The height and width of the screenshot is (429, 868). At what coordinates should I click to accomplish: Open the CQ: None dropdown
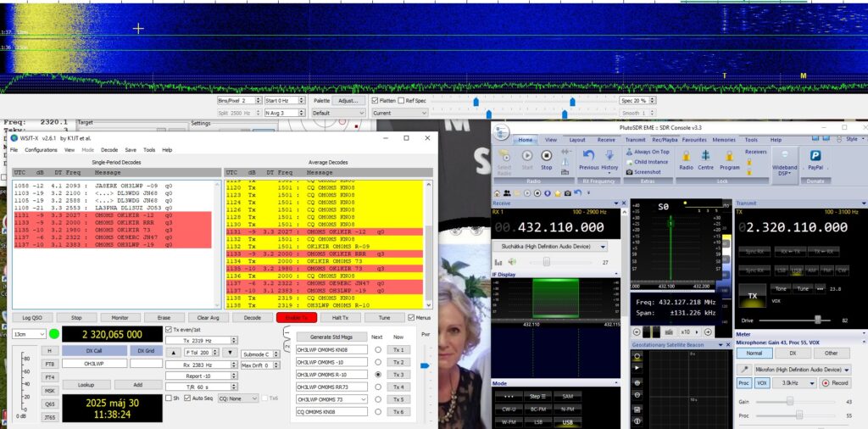pos(238,398)
